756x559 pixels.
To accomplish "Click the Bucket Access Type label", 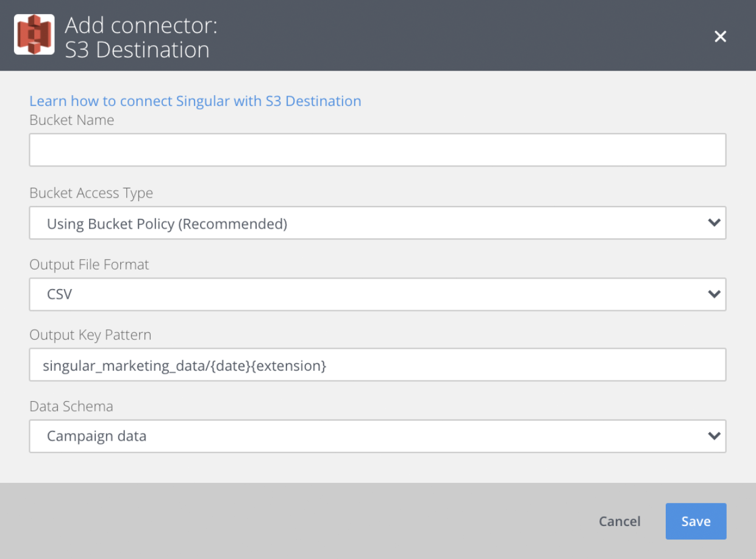I will (91, 193).
